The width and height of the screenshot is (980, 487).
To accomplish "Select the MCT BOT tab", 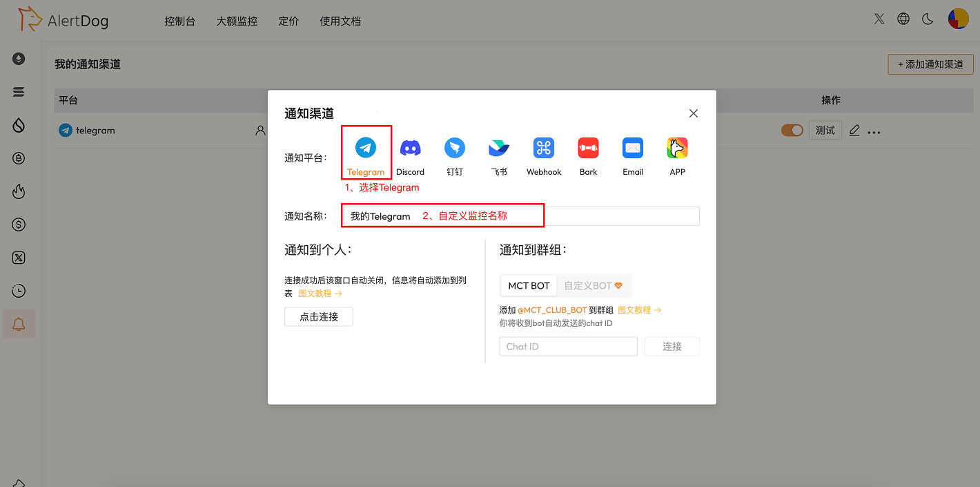I will pos(528,285).
